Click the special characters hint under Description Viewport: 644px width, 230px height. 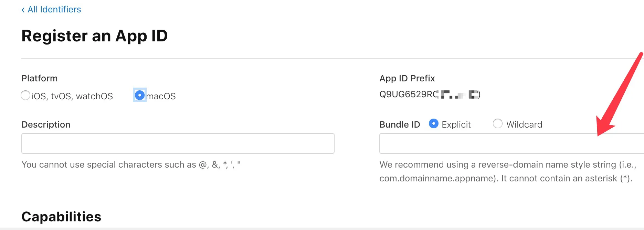pos(131,165)
